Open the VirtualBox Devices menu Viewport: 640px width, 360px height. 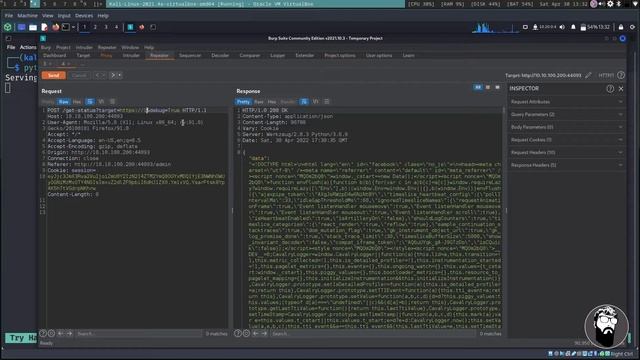click(84, 16)
